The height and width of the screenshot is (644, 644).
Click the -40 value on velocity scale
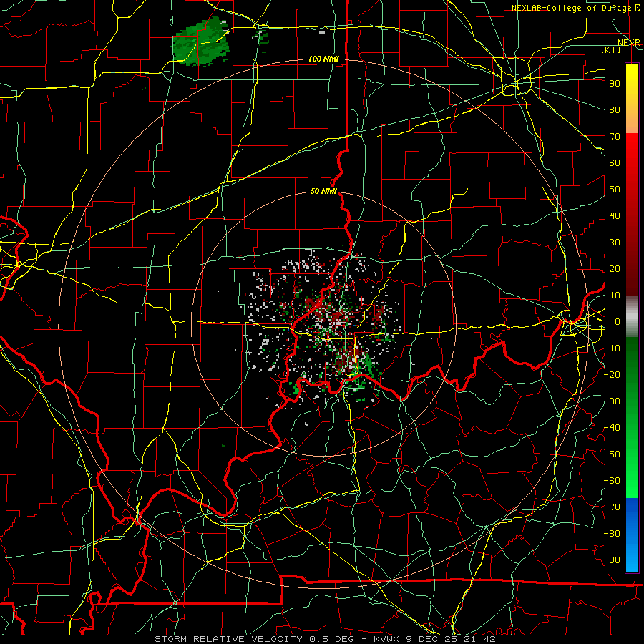click(x=613, y=428)
